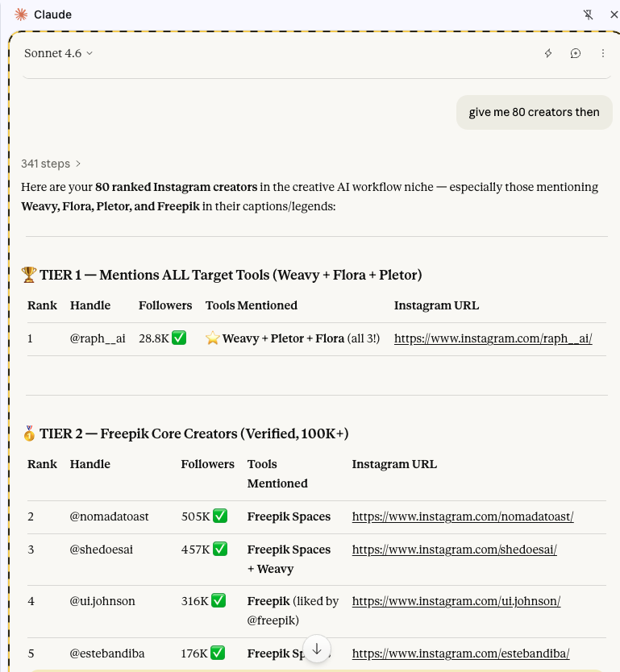Unpin the Claude side panel
The width and height of the screenshot is (620, 672).
pyautogui.click(x=588, y=15)
